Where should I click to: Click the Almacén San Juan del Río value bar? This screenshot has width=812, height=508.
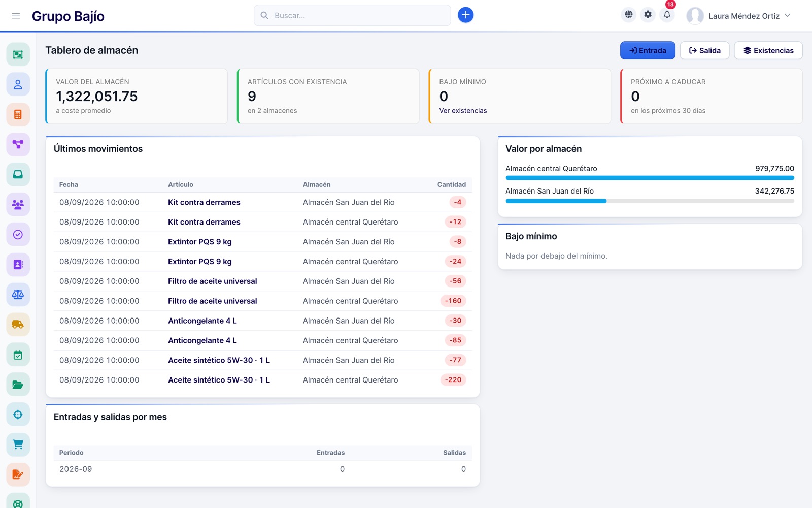[x=650, y=201]
